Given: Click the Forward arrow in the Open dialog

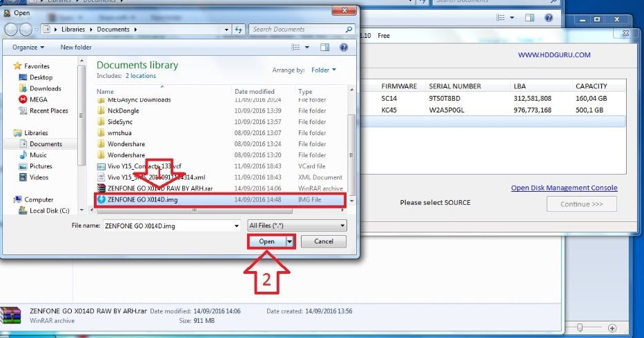Looking at the screenshot, I should [26, 29].
